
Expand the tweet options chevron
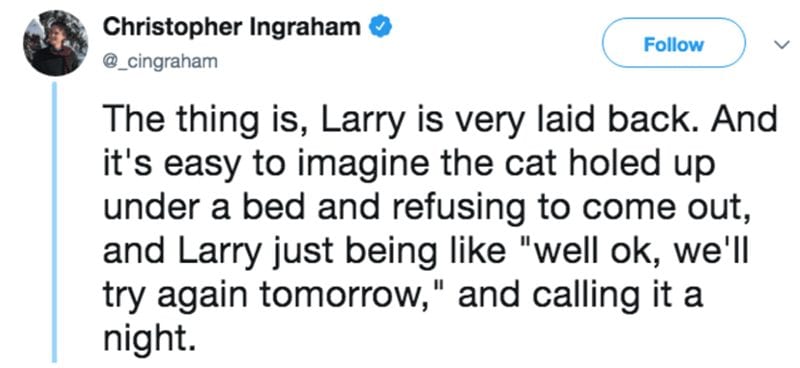[781, 45]
